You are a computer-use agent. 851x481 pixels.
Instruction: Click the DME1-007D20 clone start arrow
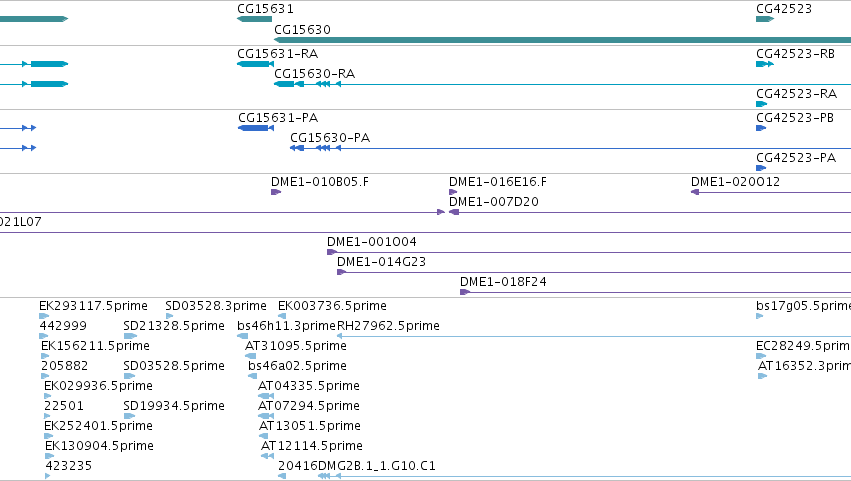click(x=454, y=212)
